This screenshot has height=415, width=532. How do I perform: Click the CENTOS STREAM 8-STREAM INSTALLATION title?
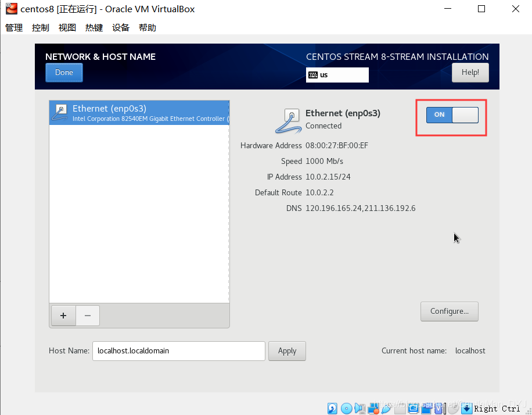tap(397, 57)
